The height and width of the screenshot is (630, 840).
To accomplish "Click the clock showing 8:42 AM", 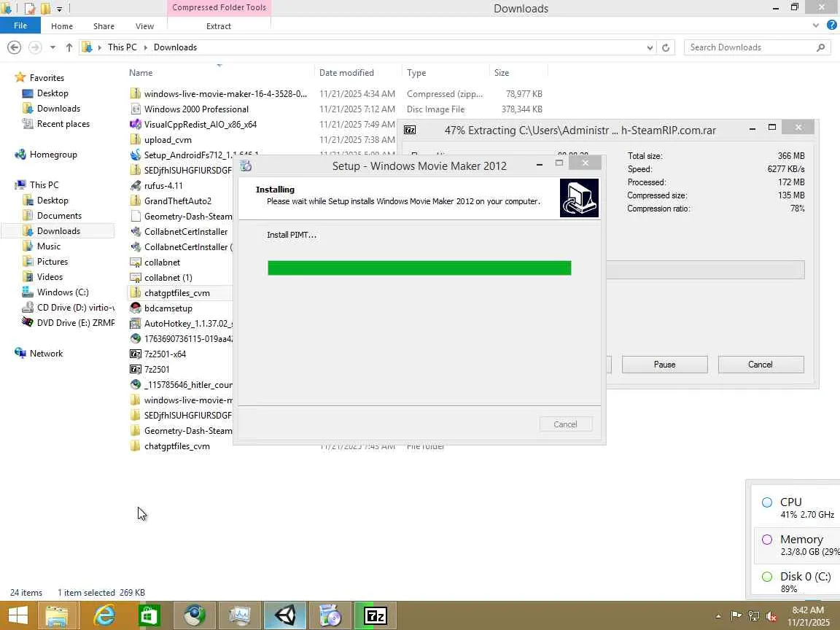I will coord(808,610).
